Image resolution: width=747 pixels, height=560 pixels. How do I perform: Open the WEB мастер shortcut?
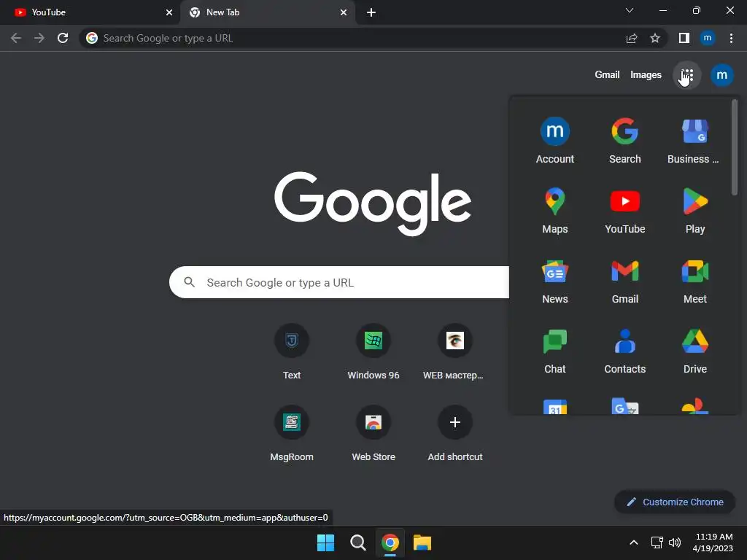pos(454,352)
